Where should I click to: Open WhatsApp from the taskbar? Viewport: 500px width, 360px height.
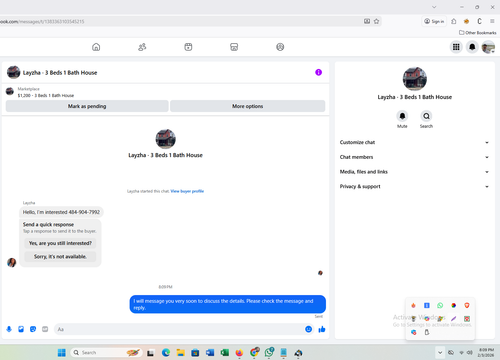(269, 352)
